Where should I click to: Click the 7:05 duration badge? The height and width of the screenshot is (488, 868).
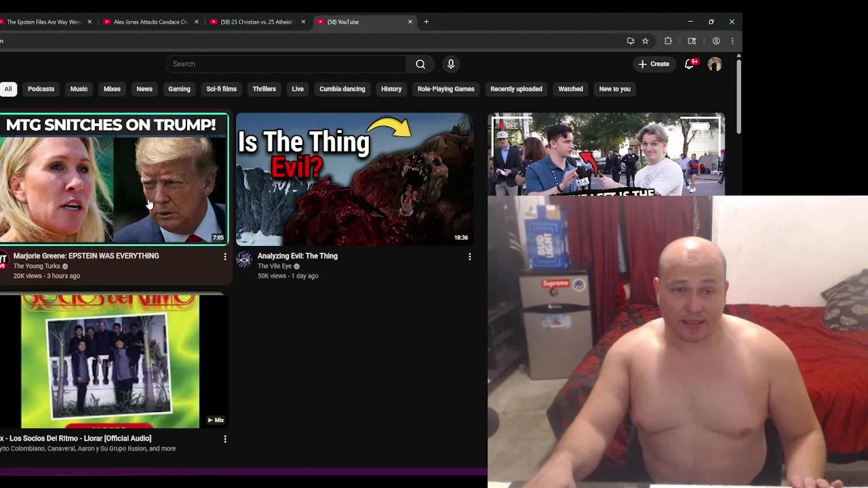pos(218,238)
